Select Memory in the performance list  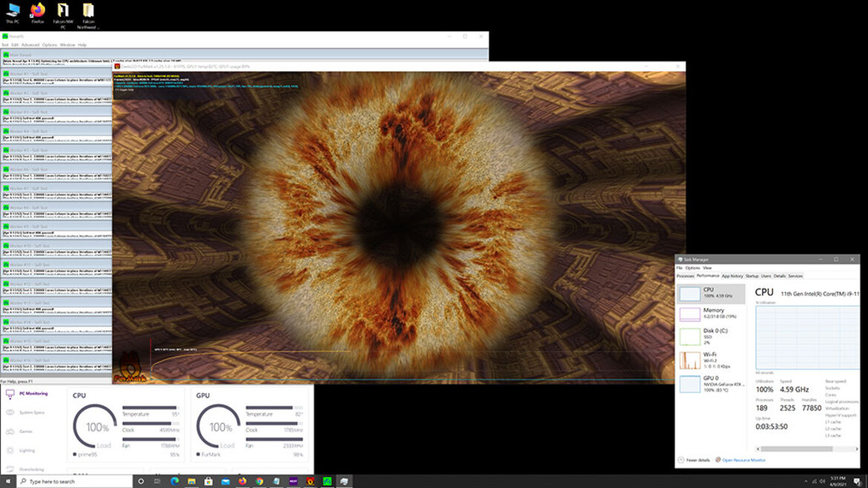[711, 314]
